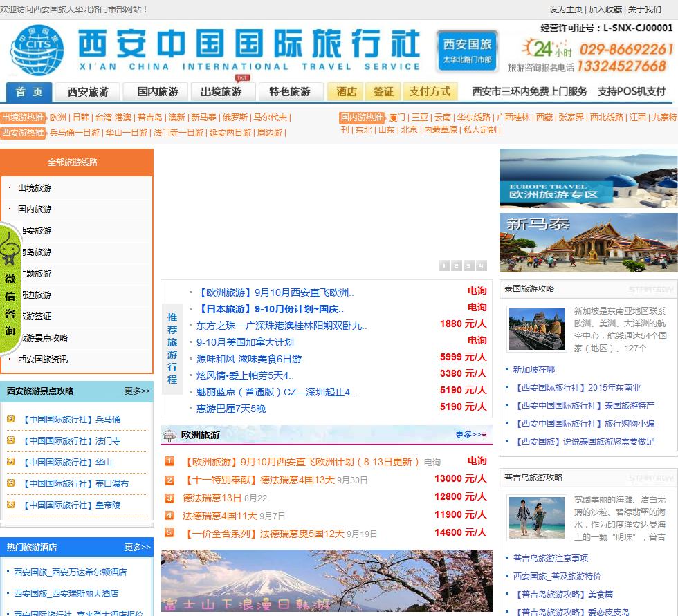Open the 普吉岛旅游注意事项 article
Image resolution: width=678 pixels, height=616 pixels.
[551, 559]
